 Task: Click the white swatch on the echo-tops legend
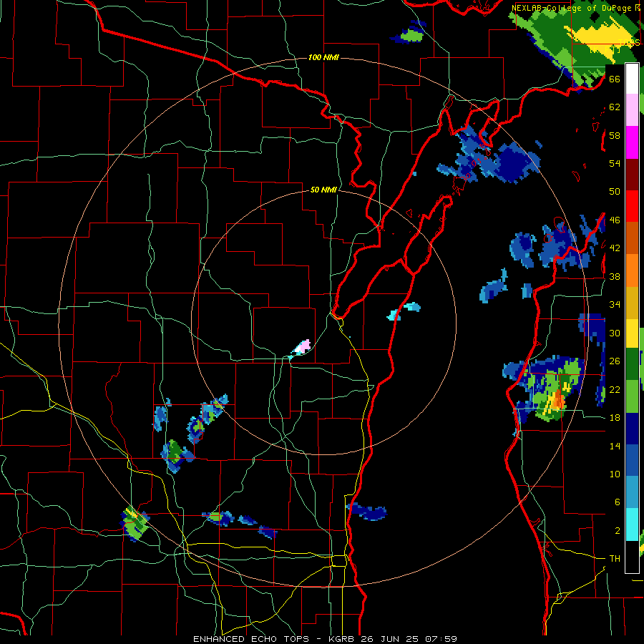632,79
